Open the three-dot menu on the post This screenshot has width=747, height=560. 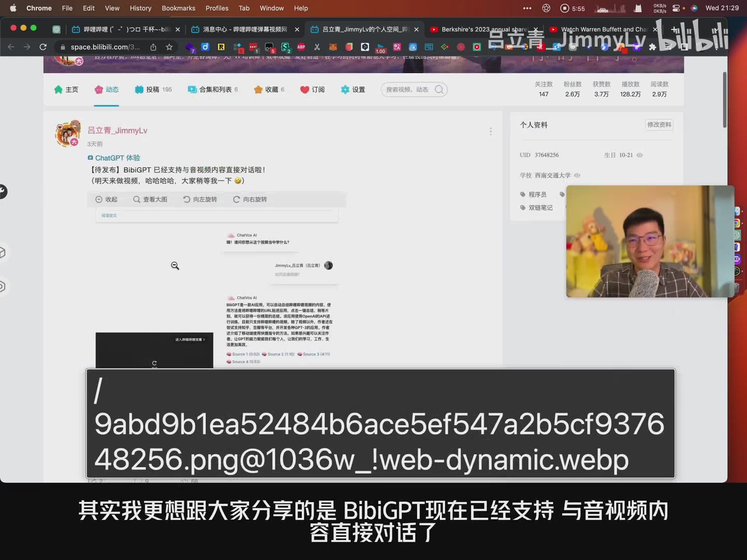[x=490, y=132]
